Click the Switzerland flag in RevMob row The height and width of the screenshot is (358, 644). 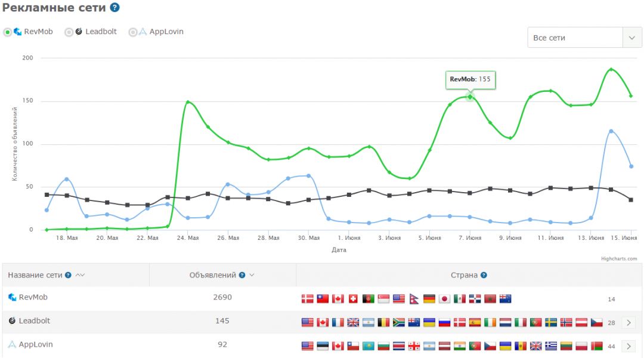[353, 299]
